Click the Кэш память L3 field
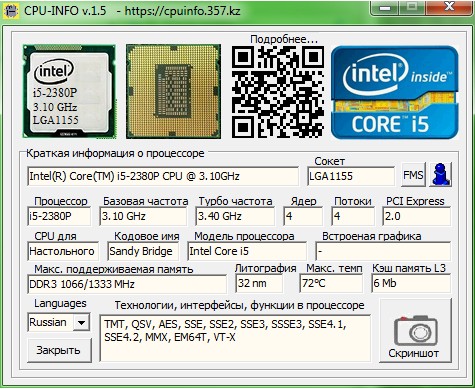 [x=411, y=283]
